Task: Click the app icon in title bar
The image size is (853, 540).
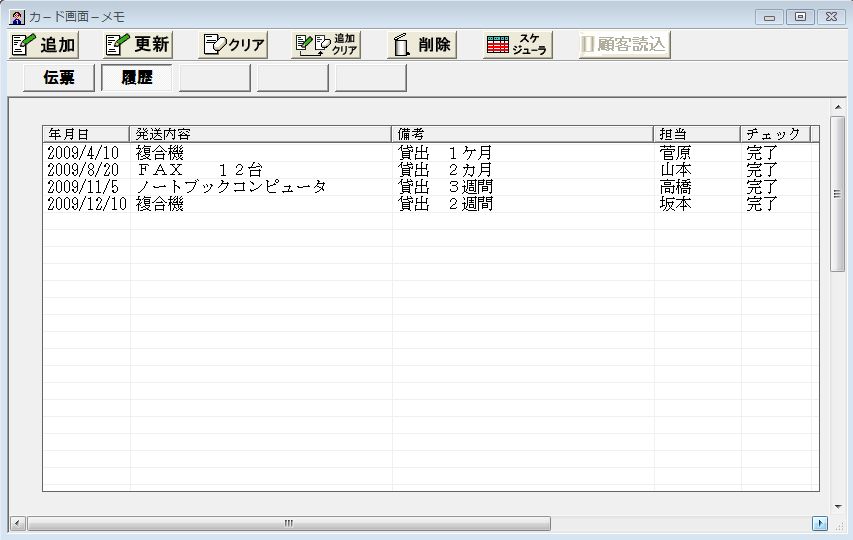Action: click(17, 17)
